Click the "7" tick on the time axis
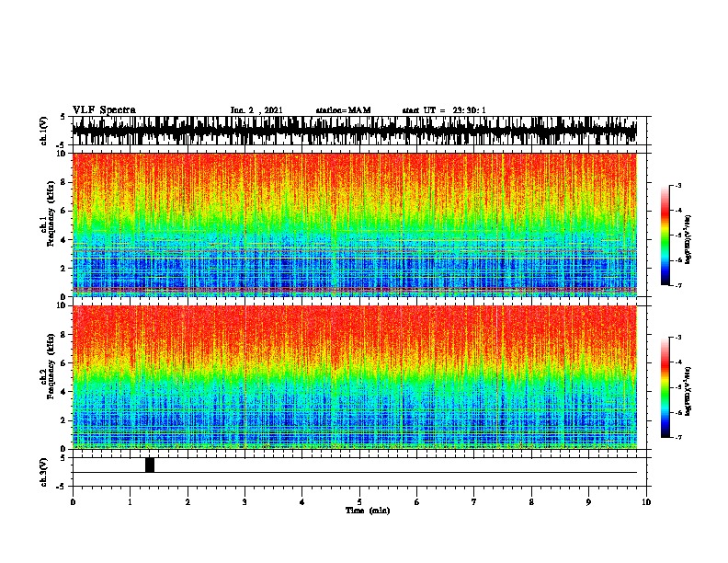728x563 pixels. pos(474,502)
